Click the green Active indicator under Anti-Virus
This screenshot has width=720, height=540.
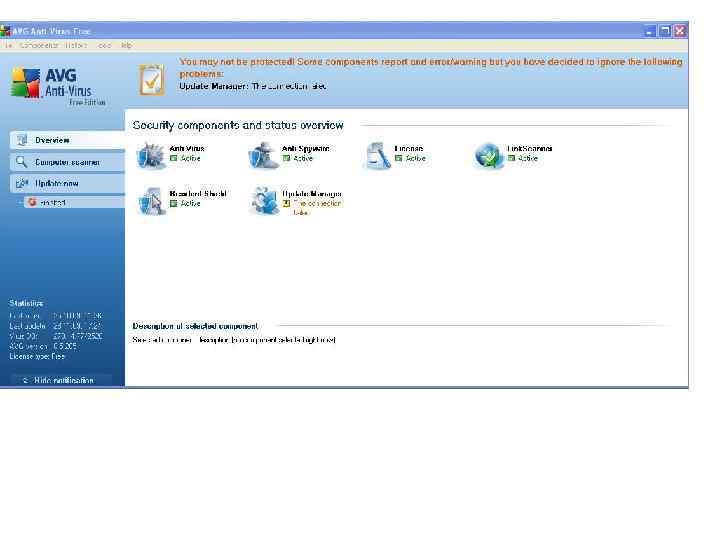click(174, 158)
